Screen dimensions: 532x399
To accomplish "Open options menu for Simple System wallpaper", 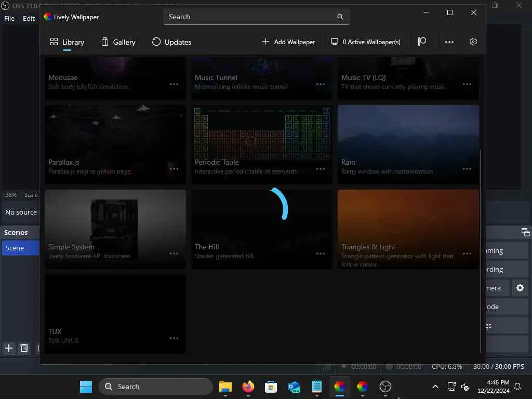I will coord(174,254).
